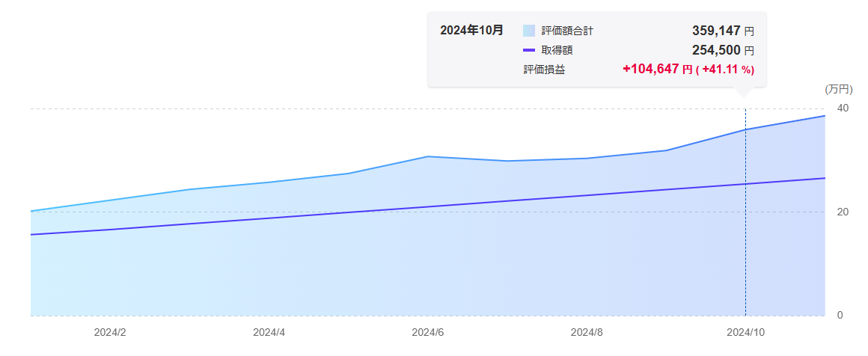Click the 2024/2 x-axis label

pos(109,332)
